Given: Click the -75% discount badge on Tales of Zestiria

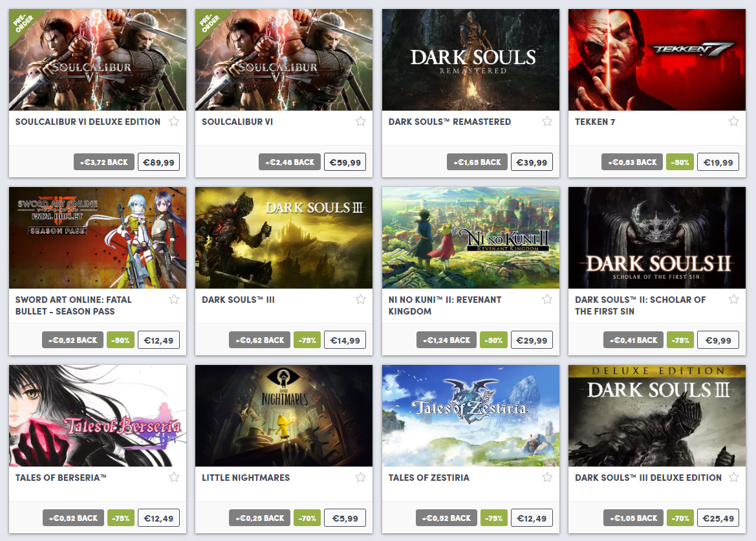Looking at the screenshot, I should coord(493,518).
